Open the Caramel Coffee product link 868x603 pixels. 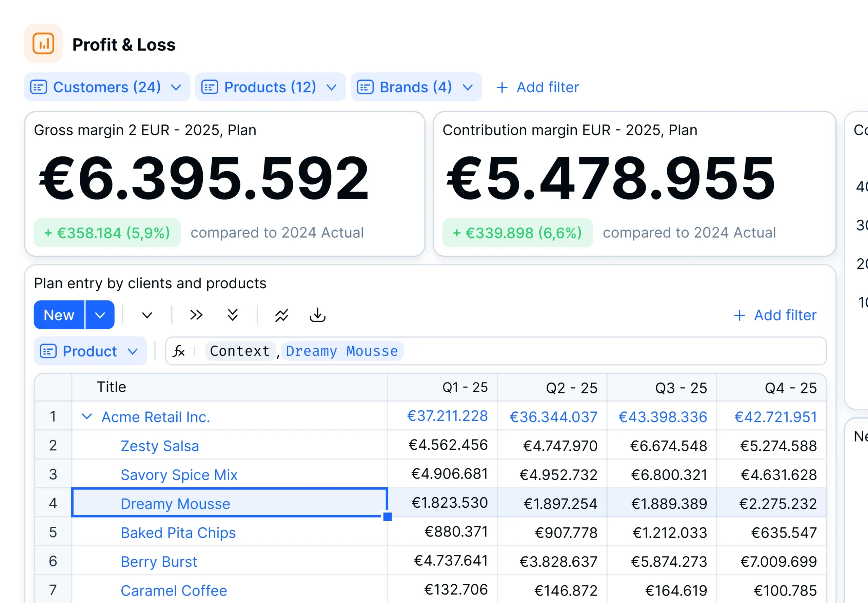174,590
